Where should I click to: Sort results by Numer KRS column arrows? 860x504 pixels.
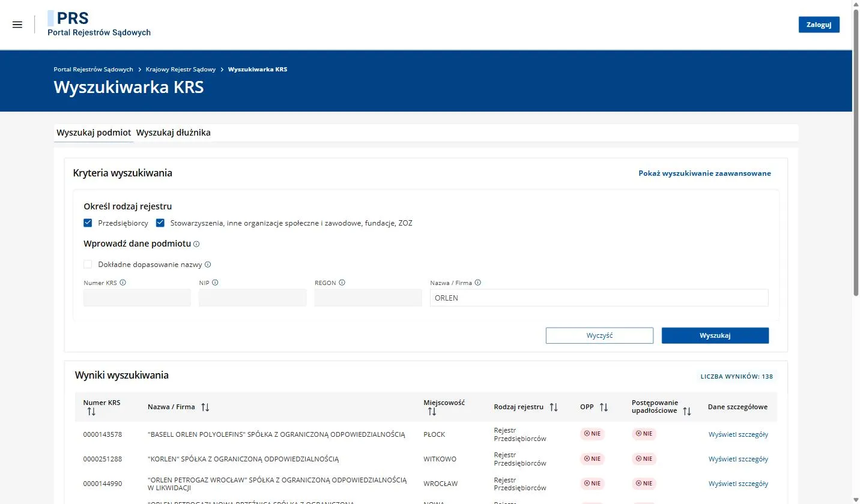click(x=91, y=412)
